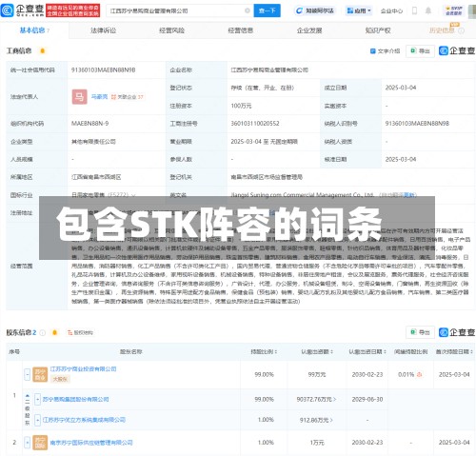Collapse the 二级股东 section arrow
This screenshot has height=456, width=476.
(x=28, y=396)
